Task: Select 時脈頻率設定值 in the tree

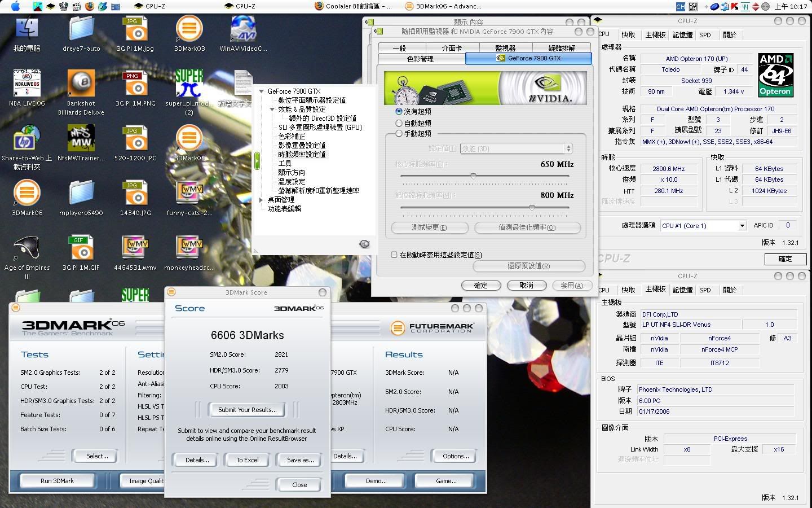Action: point(302,155)
